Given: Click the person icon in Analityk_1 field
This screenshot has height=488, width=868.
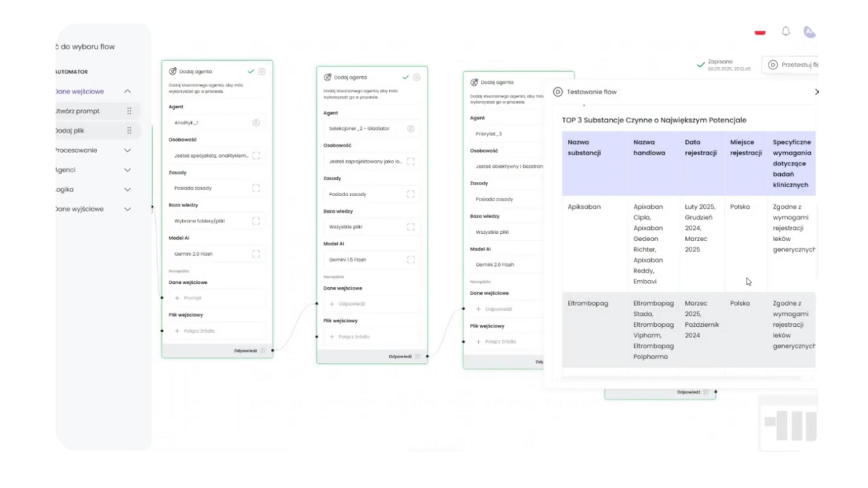Looking at the screenshot, I should coord(256,123).
